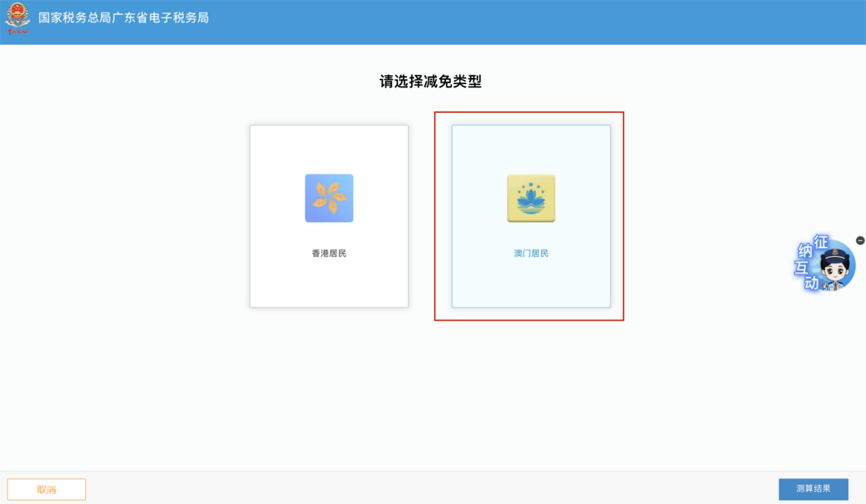Click the 征 character on the assistant widget
The width and height of the screenshot is (866, 504).
click(x=820, y=242)
